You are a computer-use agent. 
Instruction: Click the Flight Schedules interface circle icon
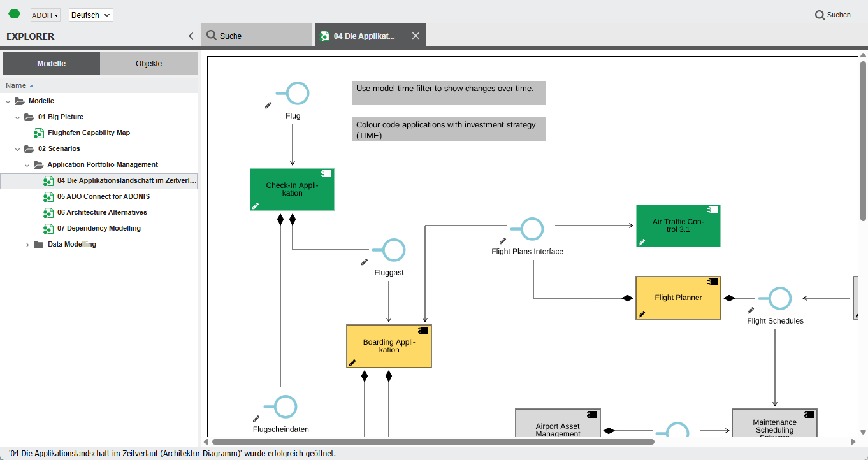(x=779, y=298)
